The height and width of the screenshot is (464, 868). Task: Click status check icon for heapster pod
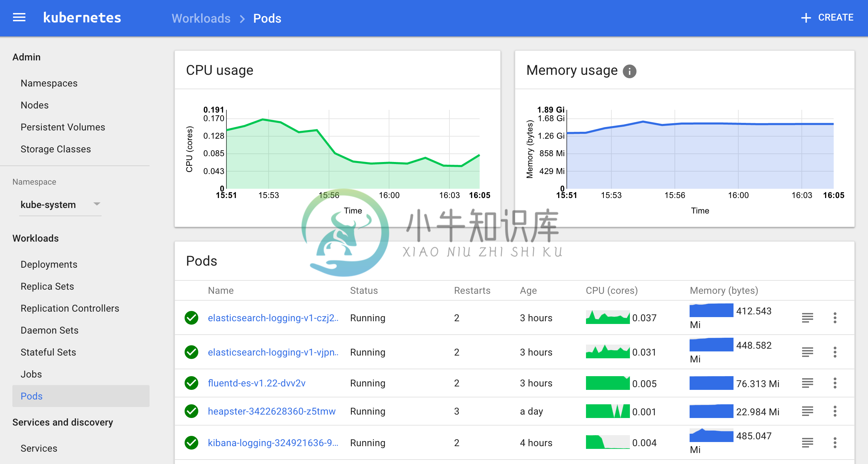tap(191, 411)
